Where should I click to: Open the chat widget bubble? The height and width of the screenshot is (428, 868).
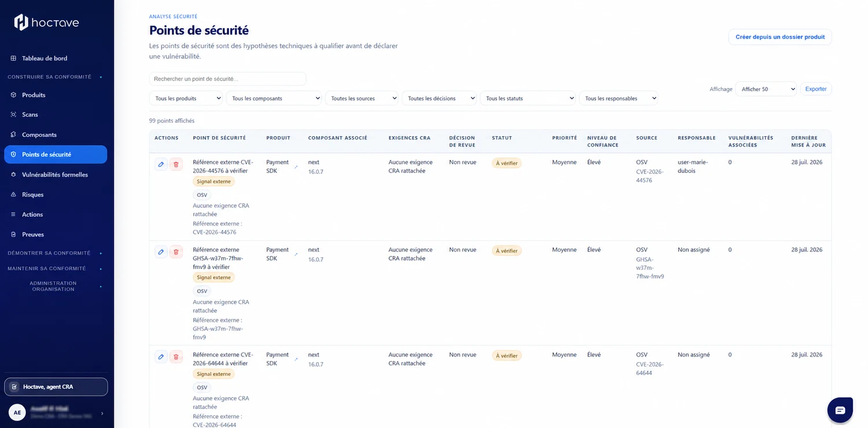point(840,410)
